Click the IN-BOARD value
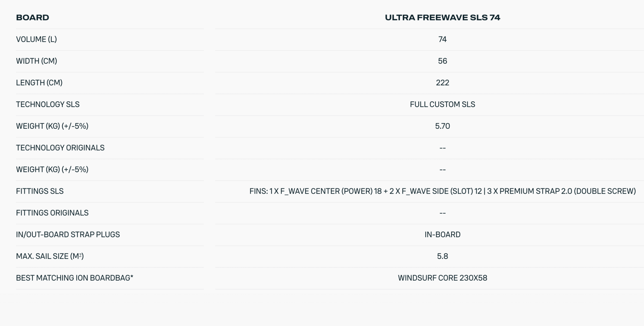The height and width of the screenshot is (326, 644). pos(442,235)
